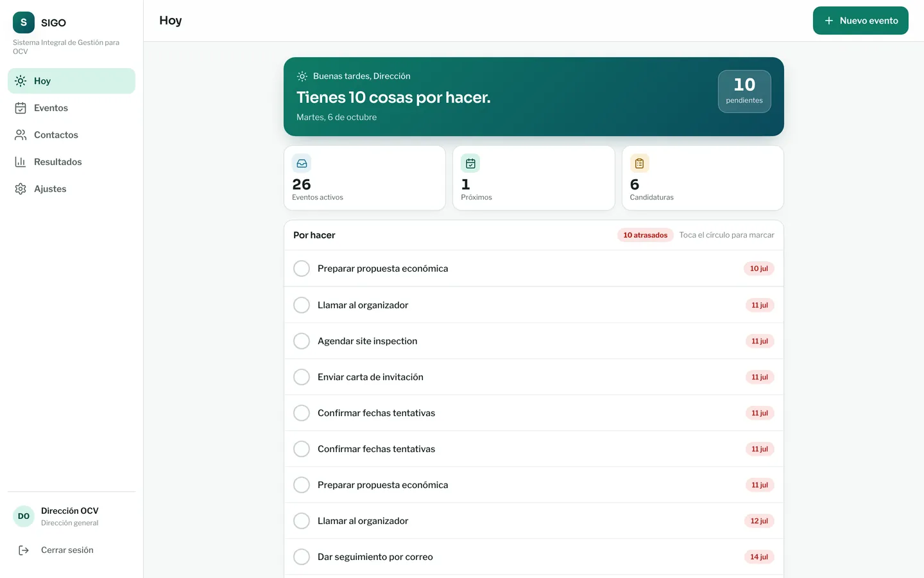Click the people icon beside Contactos
Screen dimensions: 924x578
[x=21, y=135]
